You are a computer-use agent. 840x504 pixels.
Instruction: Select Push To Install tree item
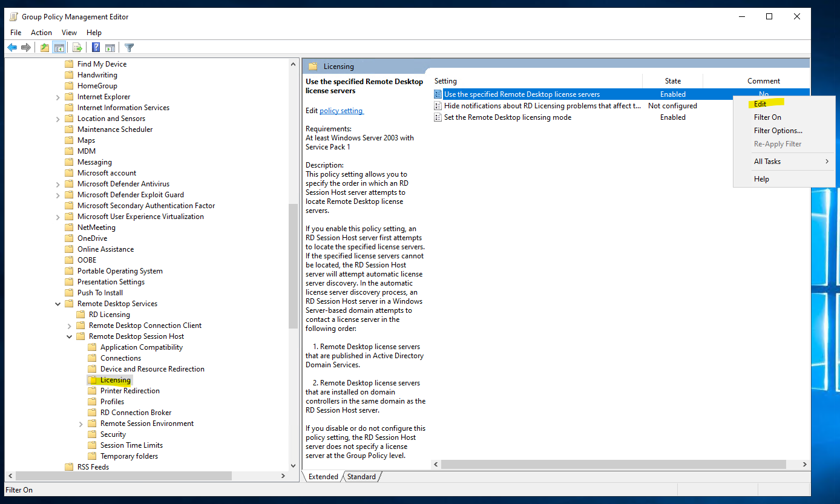(100, 293)
